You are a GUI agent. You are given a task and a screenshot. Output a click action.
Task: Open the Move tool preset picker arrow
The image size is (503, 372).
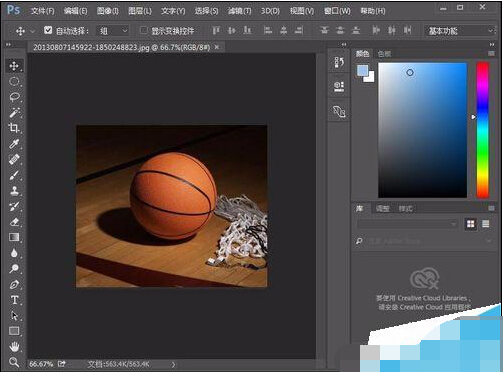(32, 31)
